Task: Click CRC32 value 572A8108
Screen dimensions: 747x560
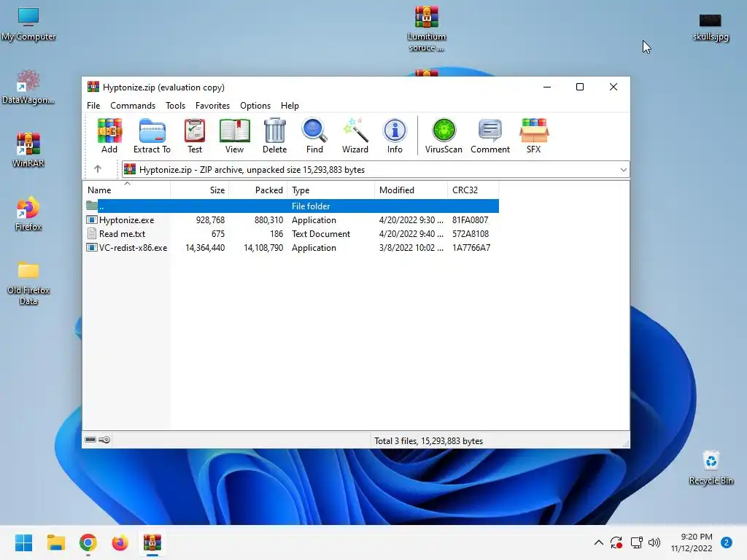Action: click(x=471, y=234)
